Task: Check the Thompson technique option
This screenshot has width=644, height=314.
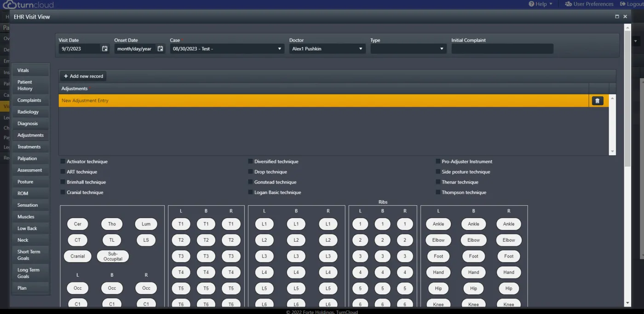Action: click(438, 192)
